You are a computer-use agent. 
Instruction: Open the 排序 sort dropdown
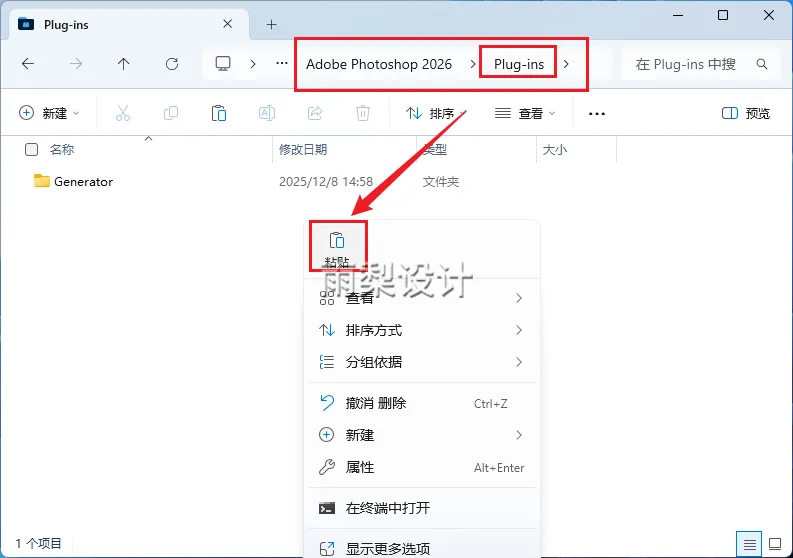click(435, 113)
